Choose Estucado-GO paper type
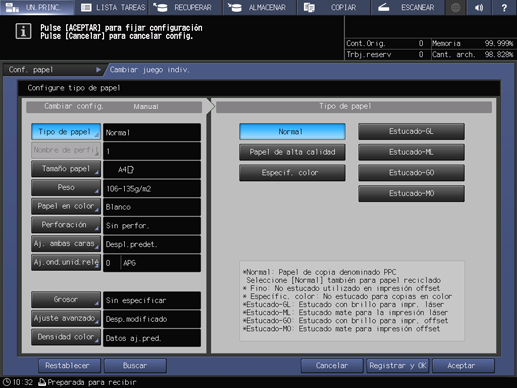Image resolution: width=517 pixels, height=388 pixels. 411,173
